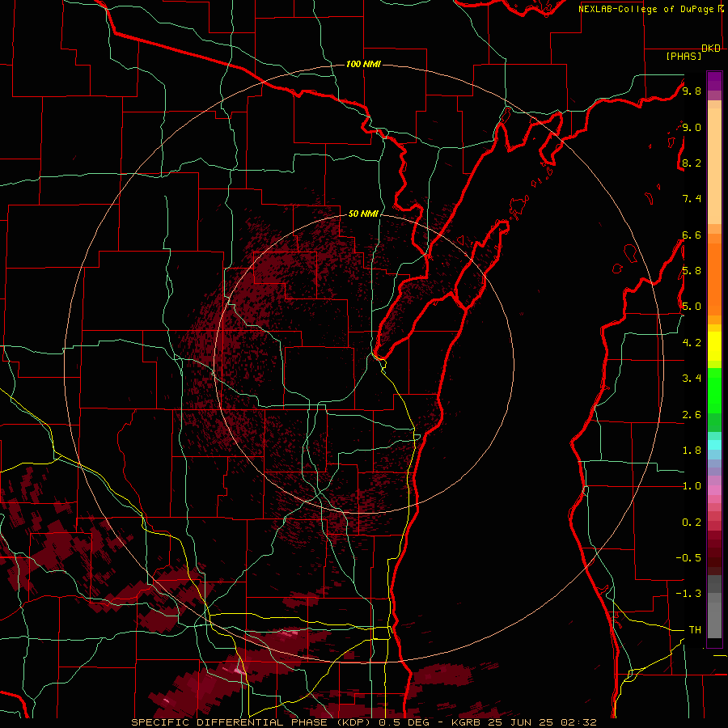Click the NEXLAB-College of DuPage header text
Screen dimensions: 728x728
[647, 9]
